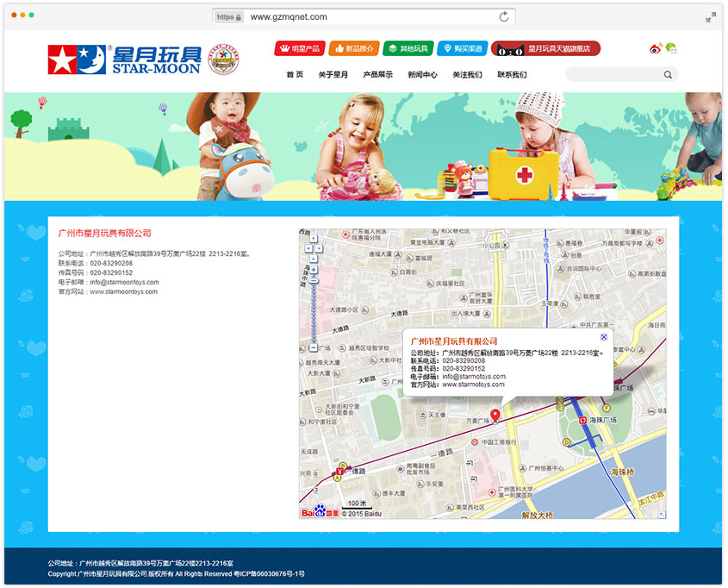Zoom out the map with the minus button
This screenshot has width=728, height=588.
314,347
